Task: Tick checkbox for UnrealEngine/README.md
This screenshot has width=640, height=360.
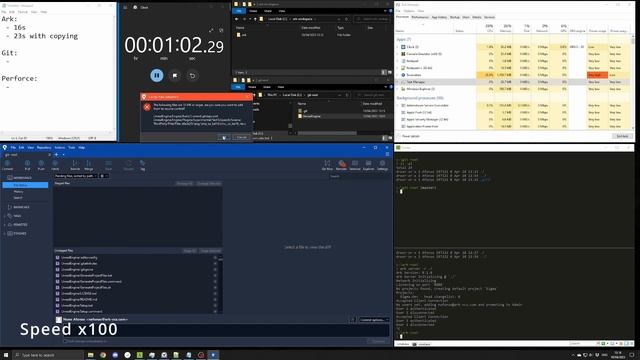Action: (58, 300)
